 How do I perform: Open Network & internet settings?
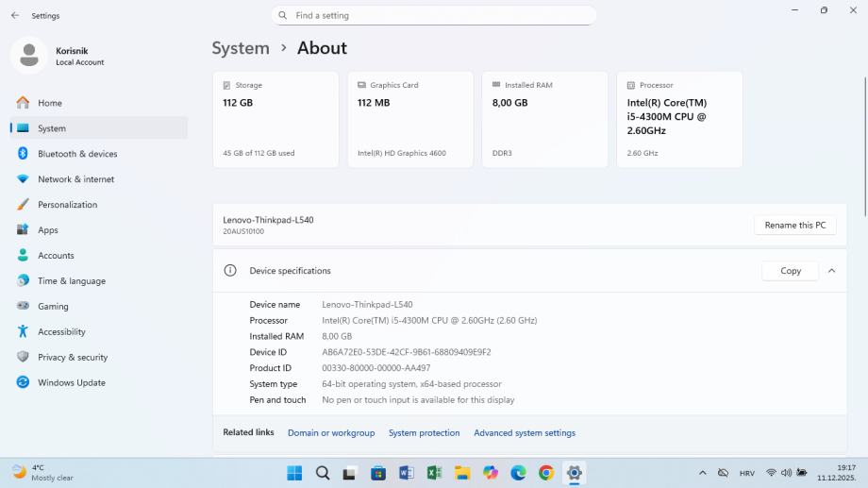click(x=100, y=179)
